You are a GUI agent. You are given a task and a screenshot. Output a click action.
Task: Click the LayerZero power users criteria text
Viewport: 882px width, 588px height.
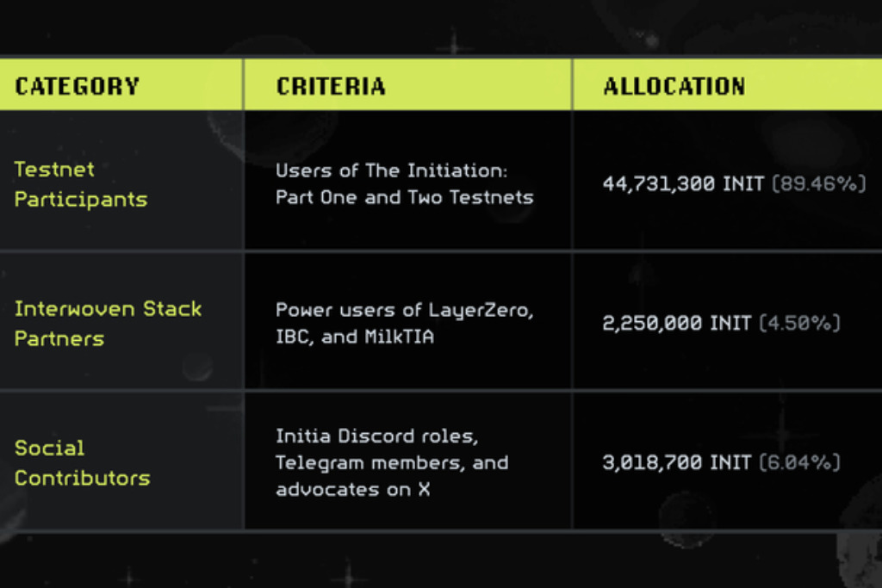point(405,323)
